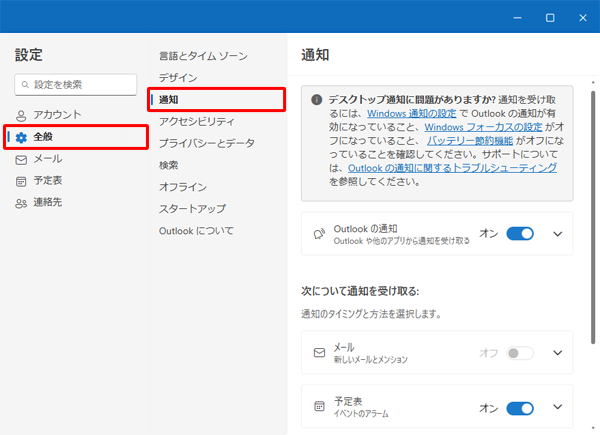
Task: Close the settings window
Action: [583, 18]
